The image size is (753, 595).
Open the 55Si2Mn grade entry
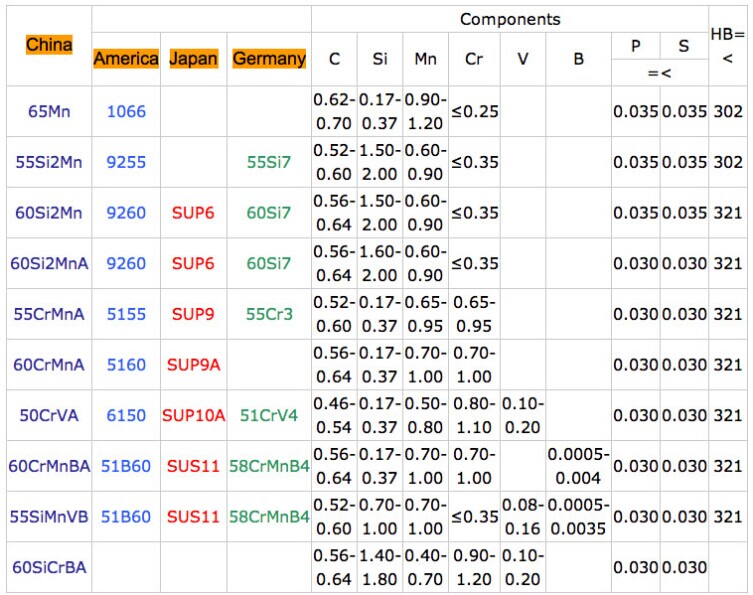coord(49,162)
